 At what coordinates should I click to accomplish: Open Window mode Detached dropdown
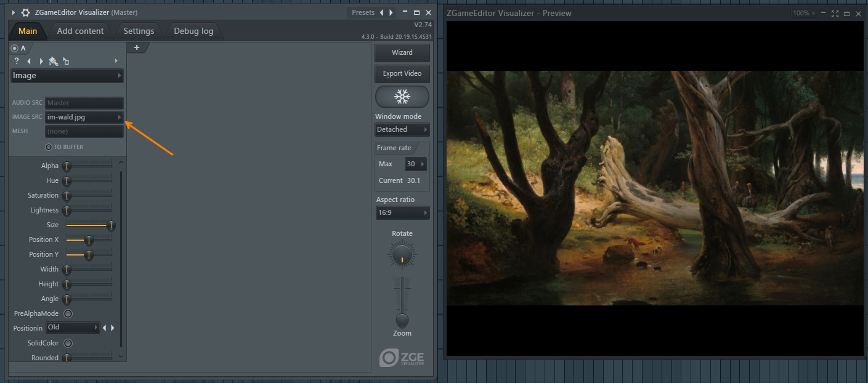tap(402, 129)
